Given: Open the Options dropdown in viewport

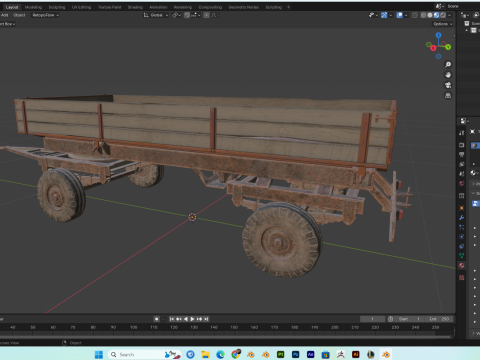Looking at the screenshot, I should (443, 24).
